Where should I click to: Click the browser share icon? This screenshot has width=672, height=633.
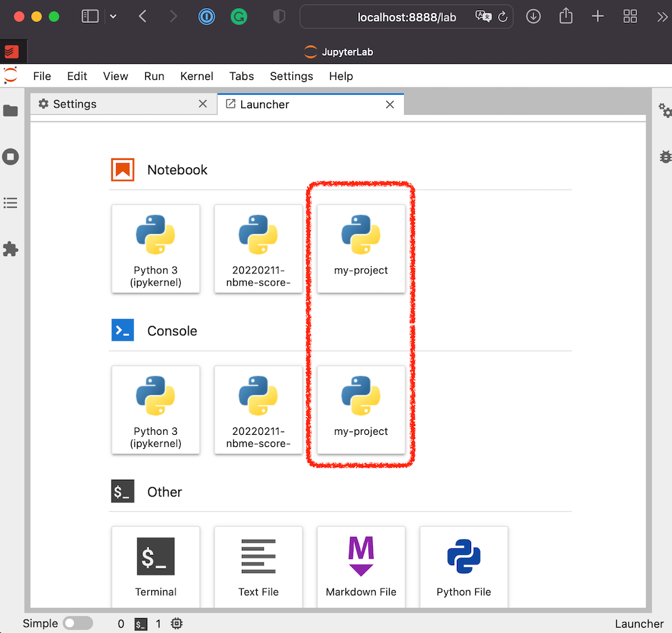point(566,16)
